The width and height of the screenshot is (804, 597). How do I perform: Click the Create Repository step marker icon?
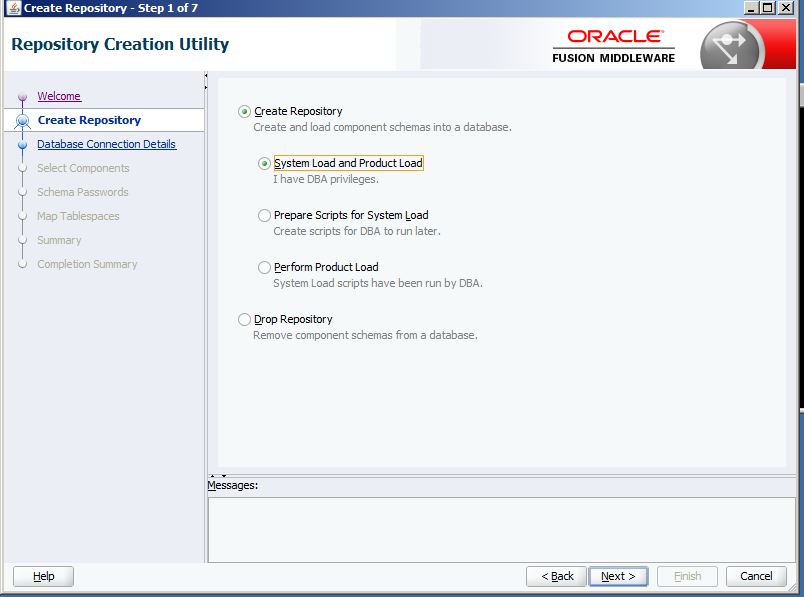point(22,121)
